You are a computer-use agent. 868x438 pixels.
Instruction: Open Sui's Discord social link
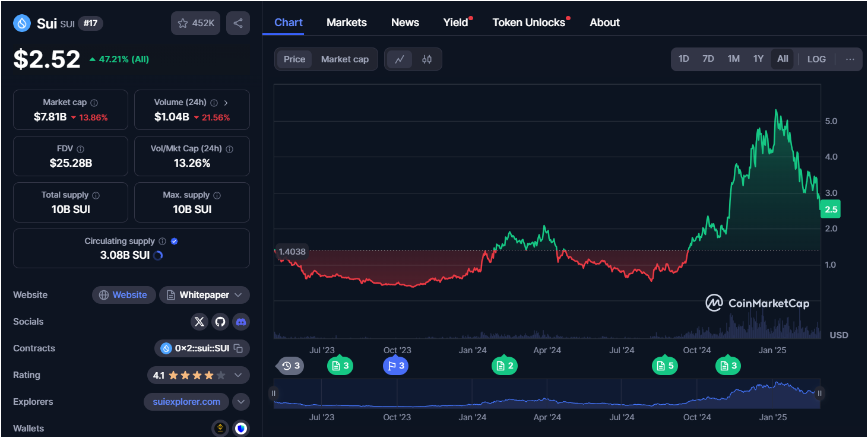(241, 322)
